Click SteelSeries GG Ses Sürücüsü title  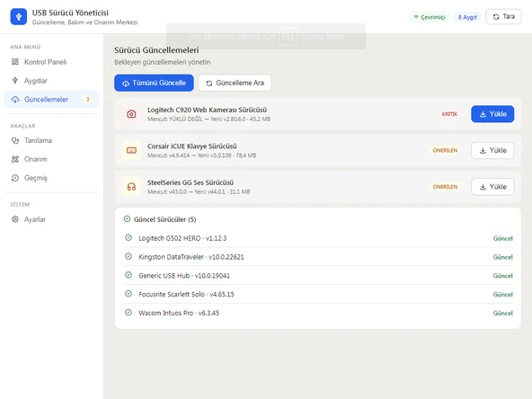pyautogui.click(x=191, y=182)
